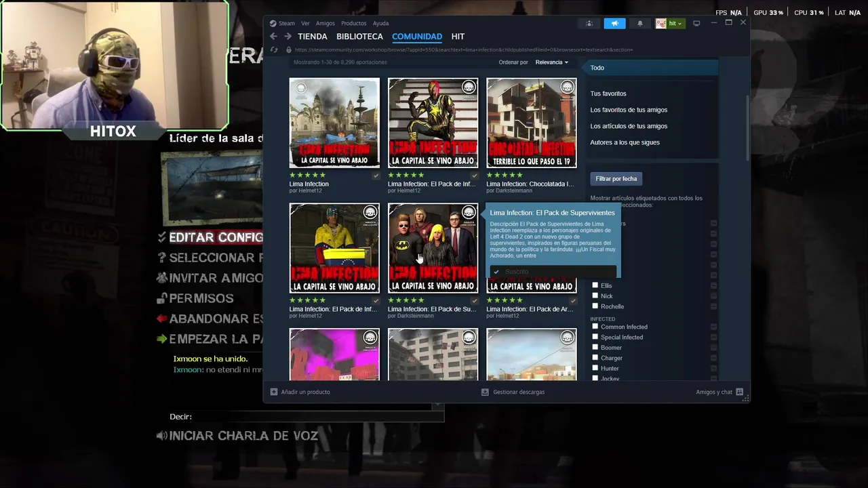
Task: Click the download icon beside Gestionar descargas
Action: [x=485, y=392]
